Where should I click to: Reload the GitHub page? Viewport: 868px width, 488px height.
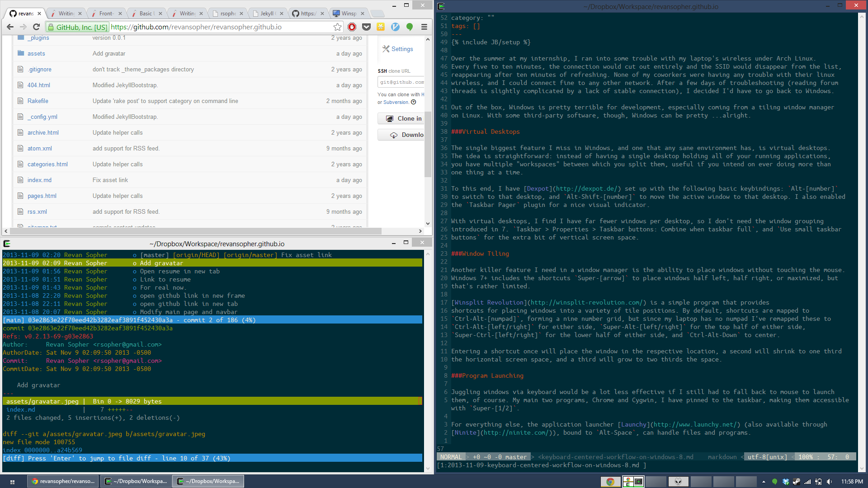coord(37,27)
